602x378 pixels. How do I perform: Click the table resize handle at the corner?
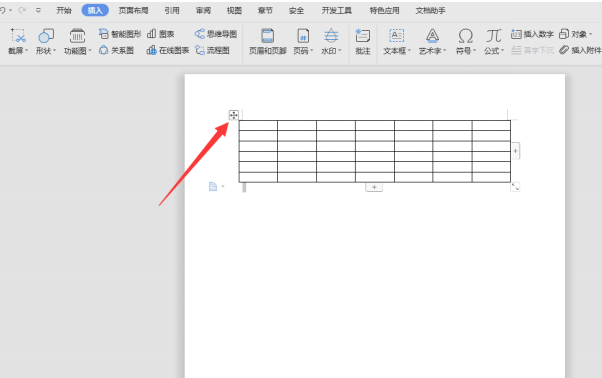click(515, 187)
